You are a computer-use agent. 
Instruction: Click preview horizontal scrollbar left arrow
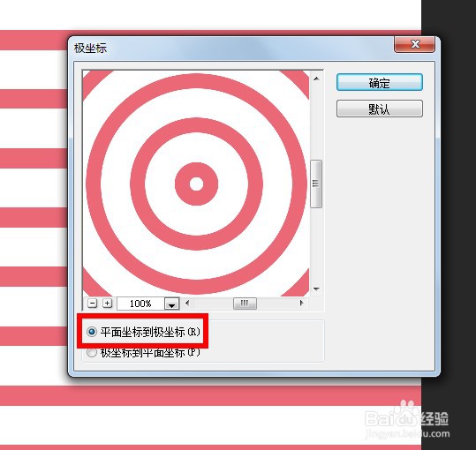pyautogui.click(x=187, y=303)
